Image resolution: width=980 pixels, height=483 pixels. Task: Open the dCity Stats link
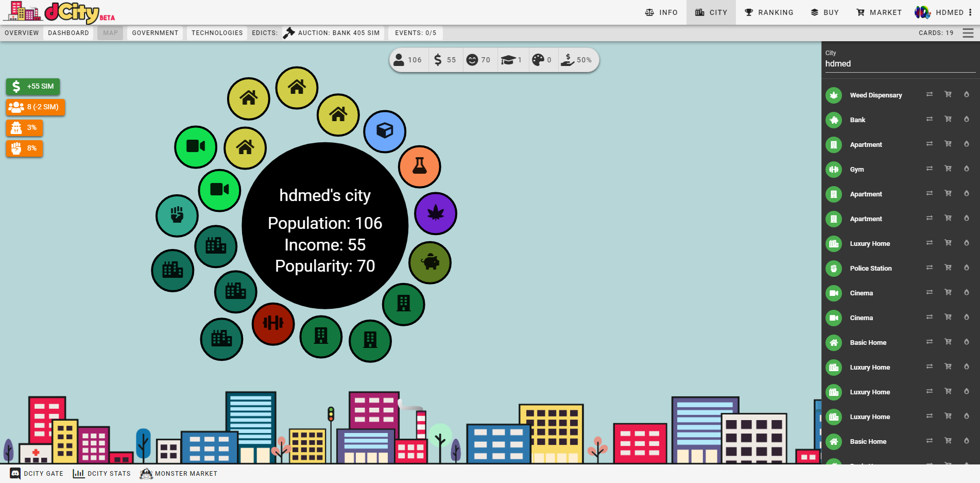point(101,473)
